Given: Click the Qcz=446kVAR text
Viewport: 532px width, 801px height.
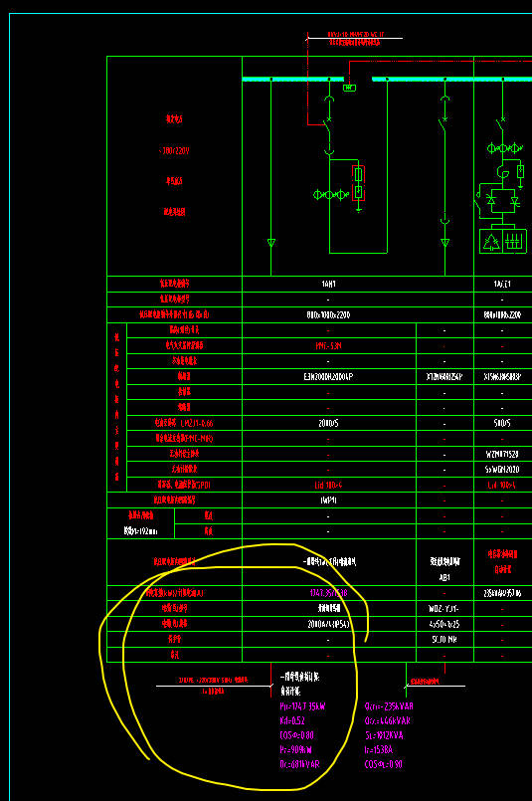Looking at the screenshot, I should (388, 720).
